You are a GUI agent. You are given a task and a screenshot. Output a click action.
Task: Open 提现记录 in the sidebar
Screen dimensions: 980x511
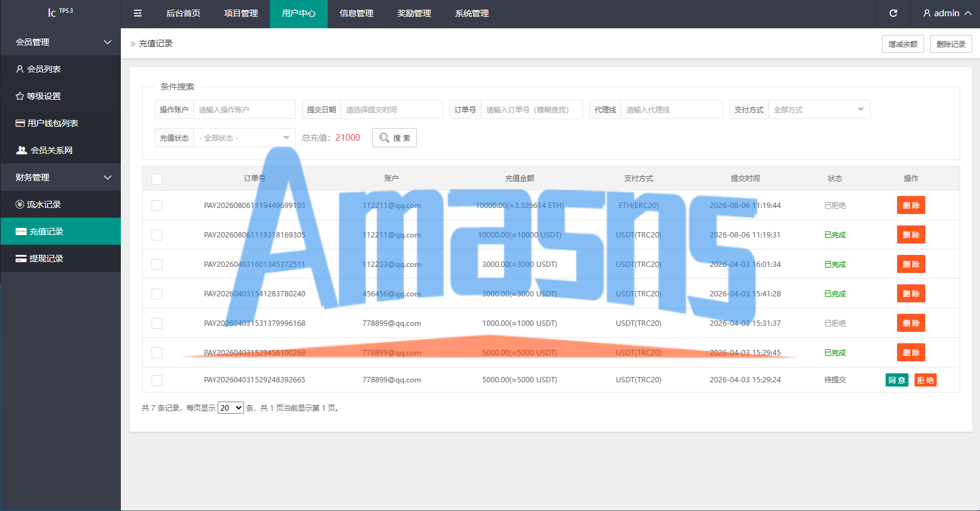click(61, 259)
